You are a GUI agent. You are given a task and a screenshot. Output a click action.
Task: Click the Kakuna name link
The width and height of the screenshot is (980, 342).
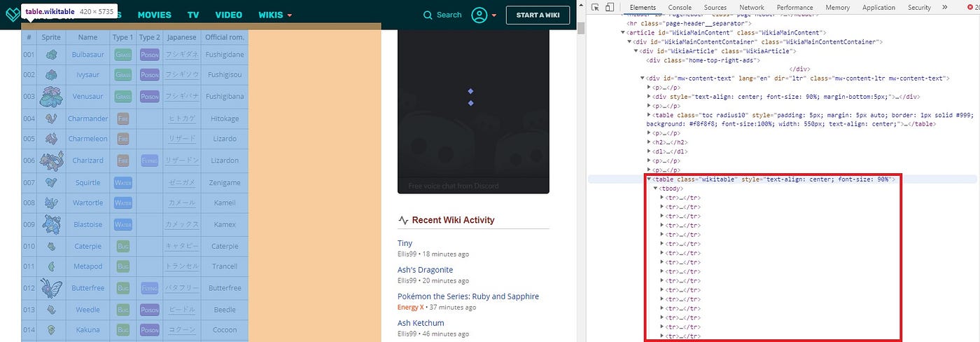tap(87, 329)
